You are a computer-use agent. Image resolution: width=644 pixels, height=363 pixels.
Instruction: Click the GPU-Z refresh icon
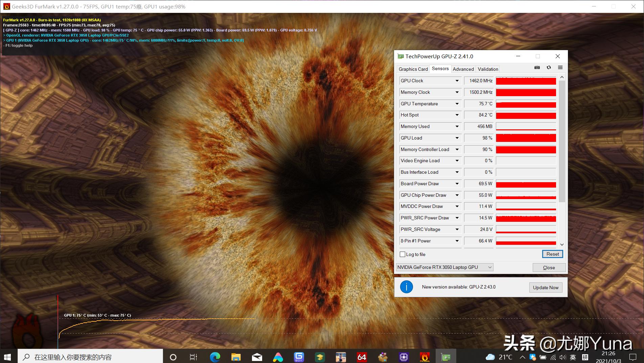pos(549,68)
